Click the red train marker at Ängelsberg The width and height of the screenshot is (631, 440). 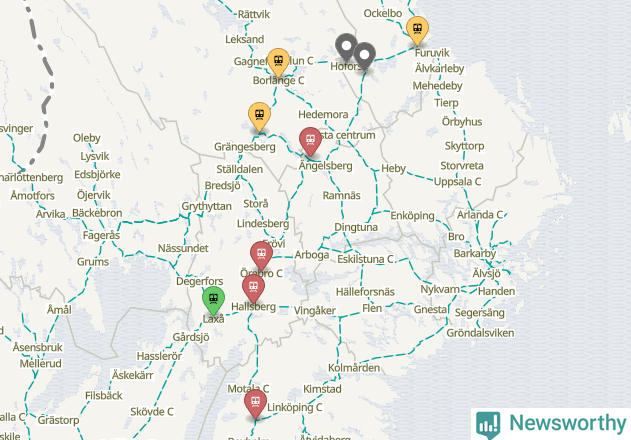pyautogui.click(x=310, y=140)
